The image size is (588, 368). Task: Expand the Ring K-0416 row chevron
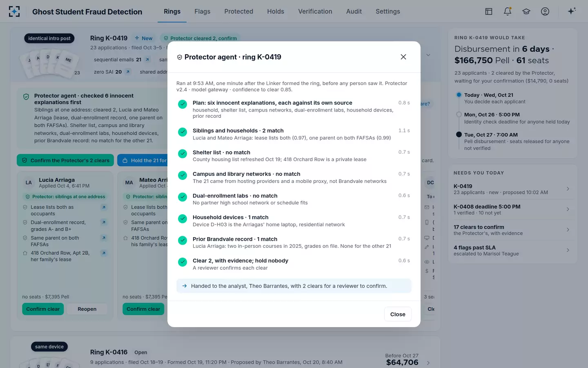[428, 363]
